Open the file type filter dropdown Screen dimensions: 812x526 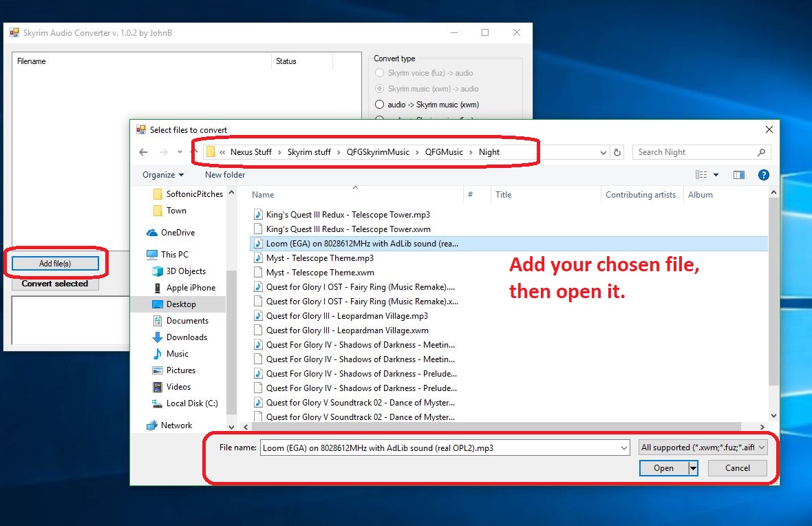click(703, 448)
